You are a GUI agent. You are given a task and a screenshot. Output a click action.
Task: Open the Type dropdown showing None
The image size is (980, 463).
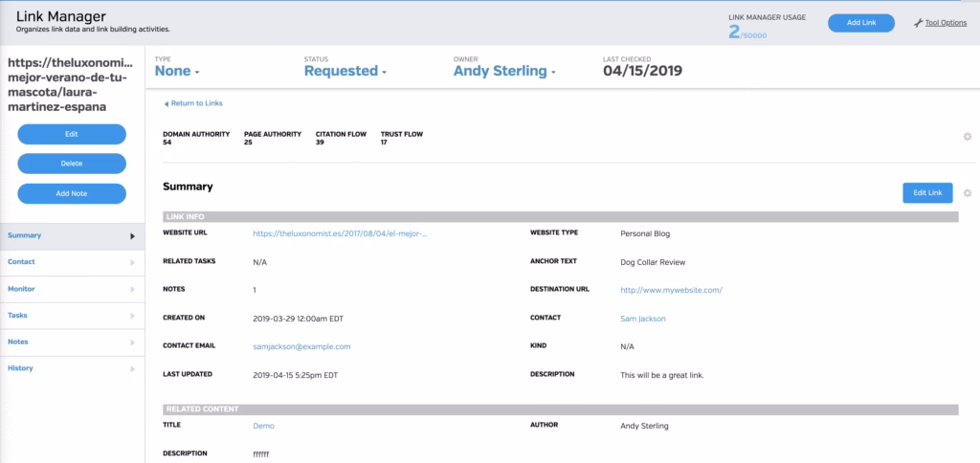coord(177,71)
